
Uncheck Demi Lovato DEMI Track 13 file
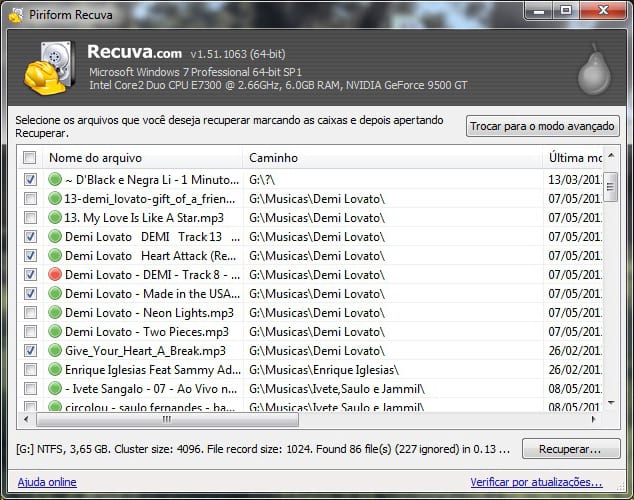[30, 236]
